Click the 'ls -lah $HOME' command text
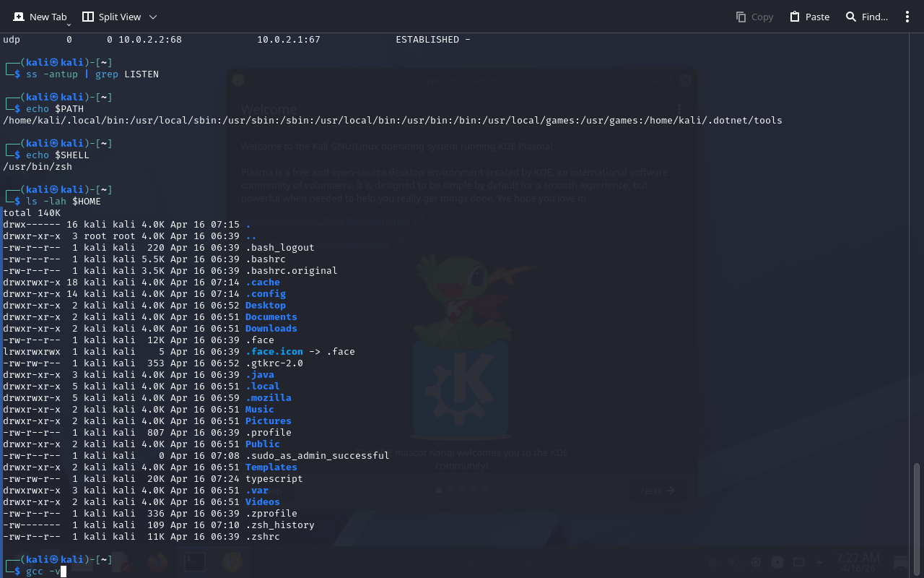924x578 pixels. pos(63,202)
